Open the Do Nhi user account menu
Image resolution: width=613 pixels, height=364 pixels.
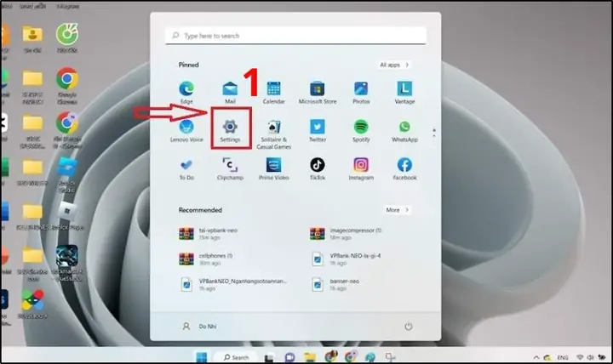[x=199, y=326]
